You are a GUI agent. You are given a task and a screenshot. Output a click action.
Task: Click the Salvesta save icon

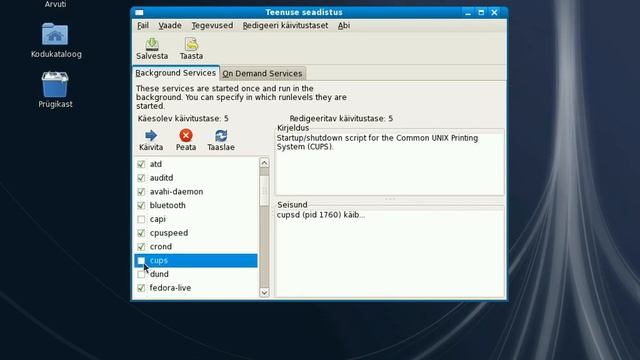click(152, 44)
